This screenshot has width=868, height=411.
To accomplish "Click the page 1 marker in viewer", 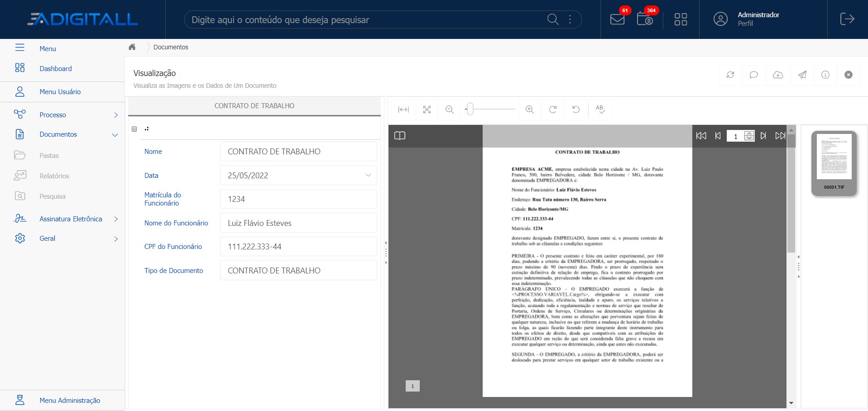I will (412, 386).
